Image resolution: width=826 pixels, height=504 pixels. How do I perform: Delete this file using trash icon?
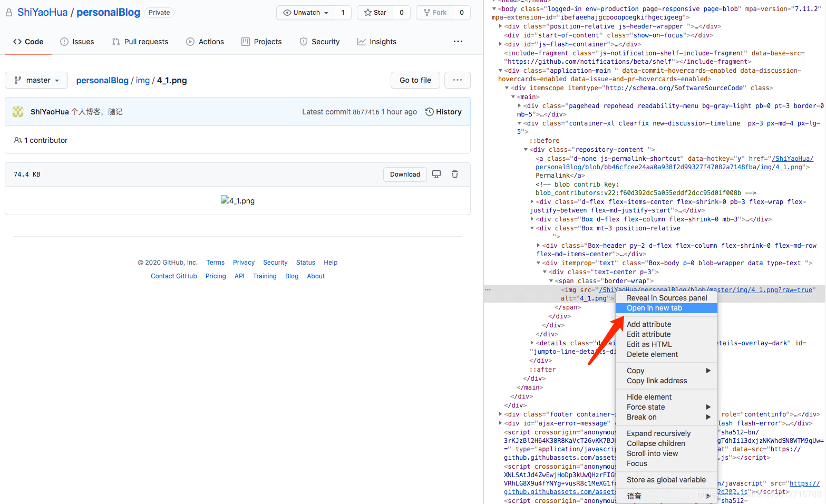pyautogui.click(x=455, y=175)
